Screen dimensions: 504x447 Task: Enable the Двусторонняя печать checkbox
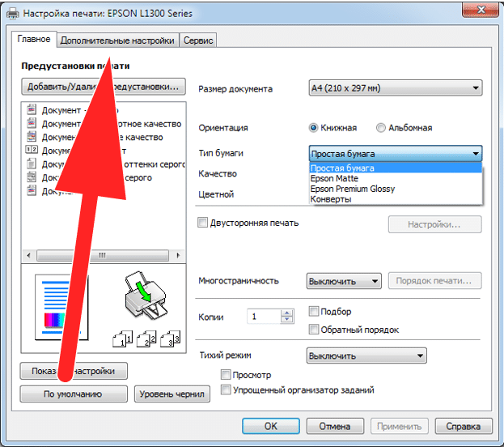202,223
